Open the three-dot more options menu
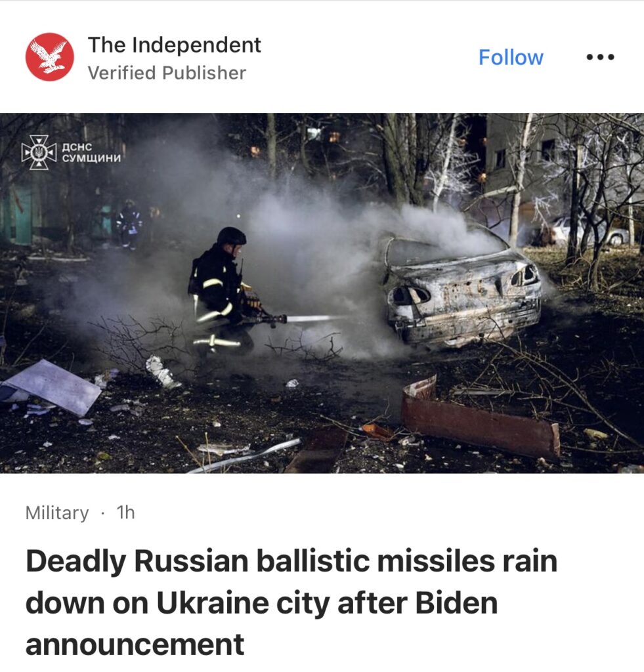 coord(600,57)
